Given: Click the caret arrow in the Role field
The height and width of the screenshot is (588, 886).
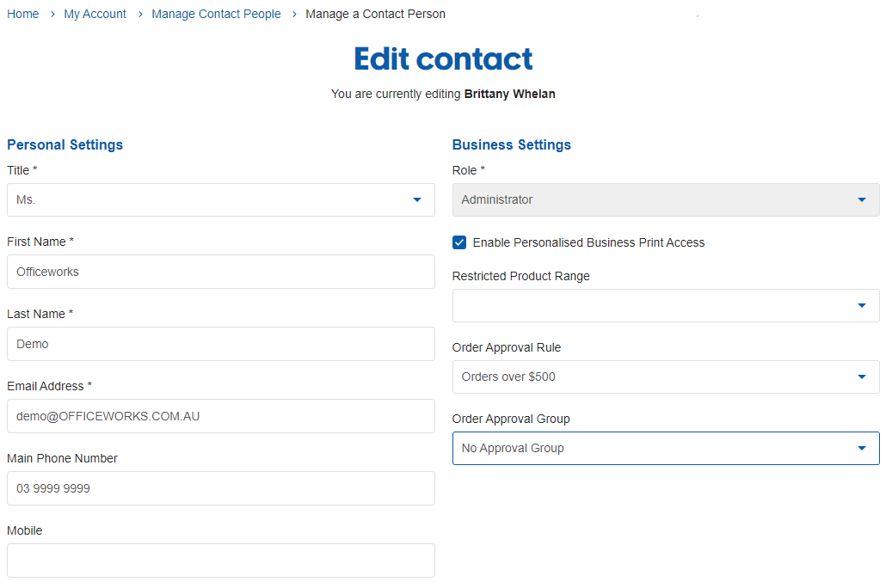Looking at the screenshot, I should coord(862,199).
